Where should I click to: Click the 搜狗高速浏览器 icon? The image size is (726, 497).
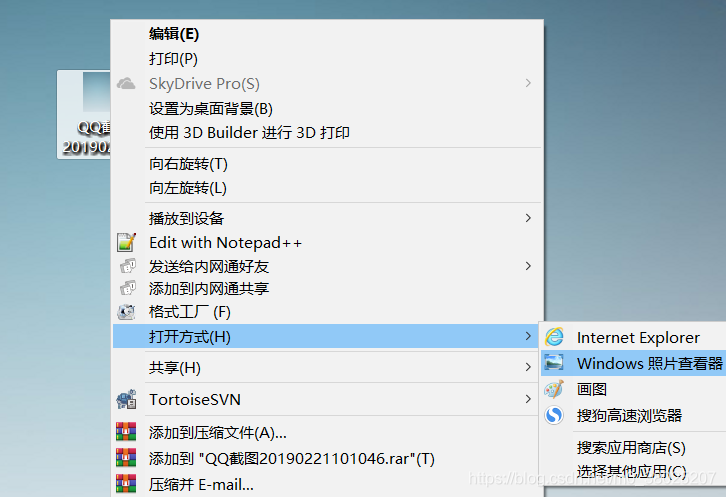click(554, 415)
